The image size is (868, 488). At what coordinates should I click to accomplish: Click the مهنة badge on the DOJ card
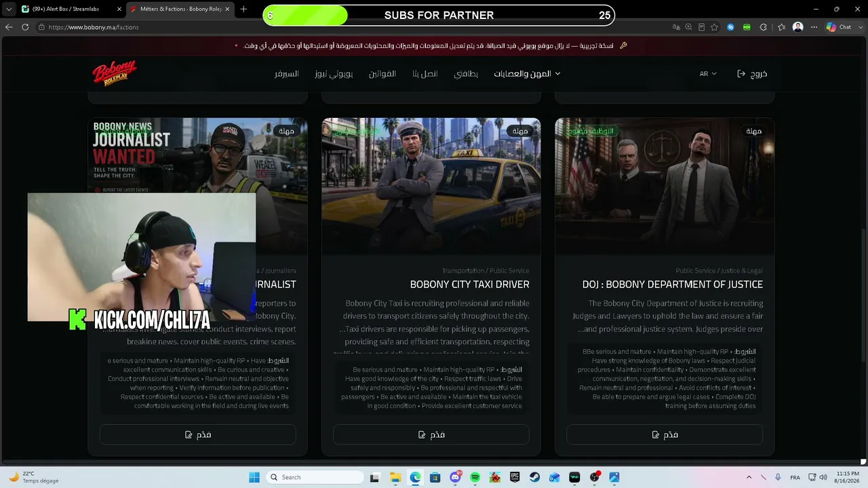pyautogui.click(x=753, y=131)
